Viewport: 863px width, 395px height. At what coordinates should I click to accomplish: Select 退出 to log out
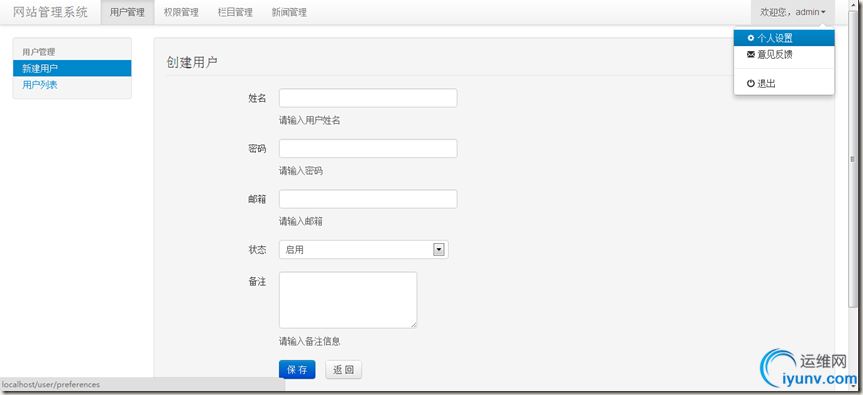[x=784, y=84]
